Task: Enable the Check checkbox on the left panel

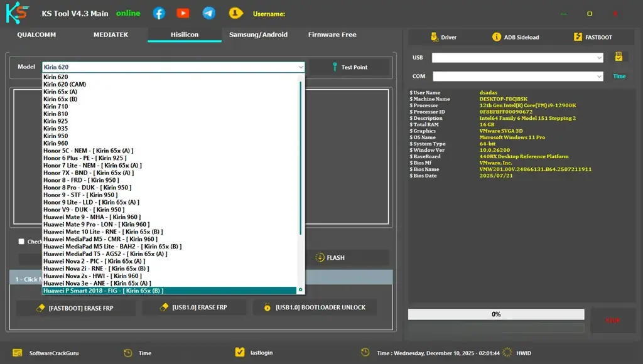Action: coord(21,242)
